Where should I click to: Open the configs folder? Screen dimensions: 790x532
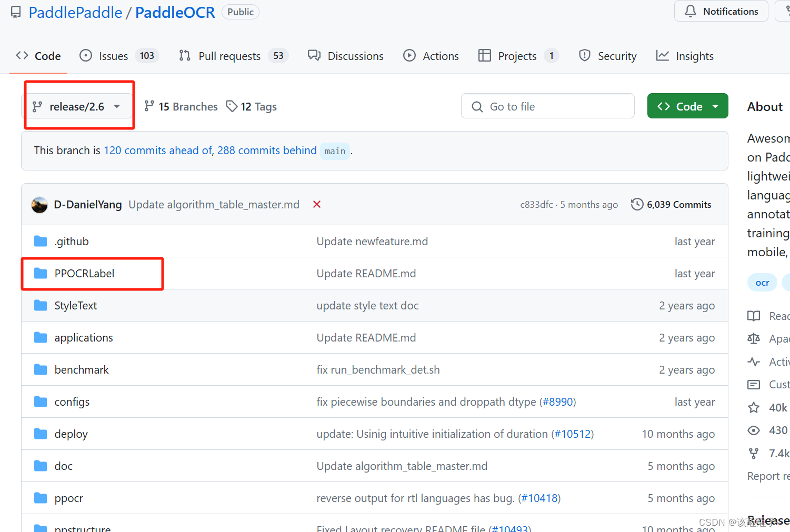coord(72,402)
